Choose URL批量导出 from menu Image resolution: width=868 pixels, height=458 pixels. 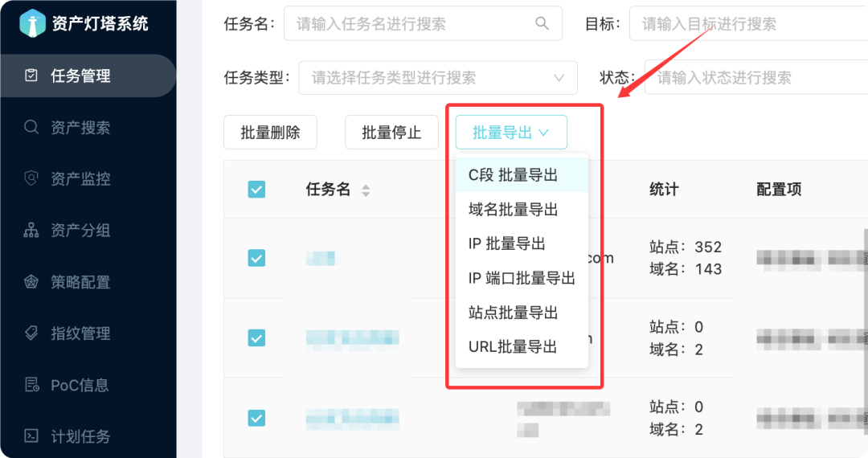(522, 347)
